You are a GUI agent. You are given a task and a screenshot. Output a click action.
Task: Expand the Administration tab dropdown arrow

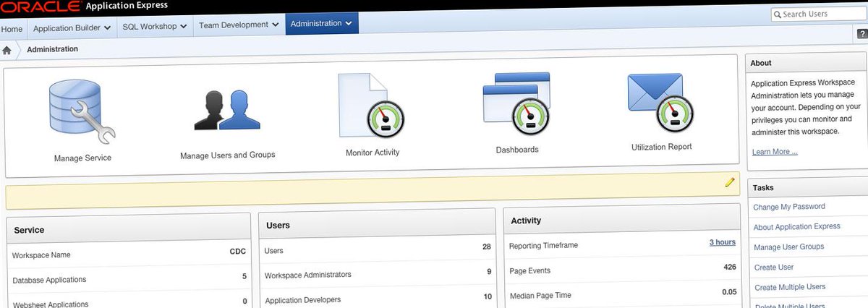tap(349, 24)
